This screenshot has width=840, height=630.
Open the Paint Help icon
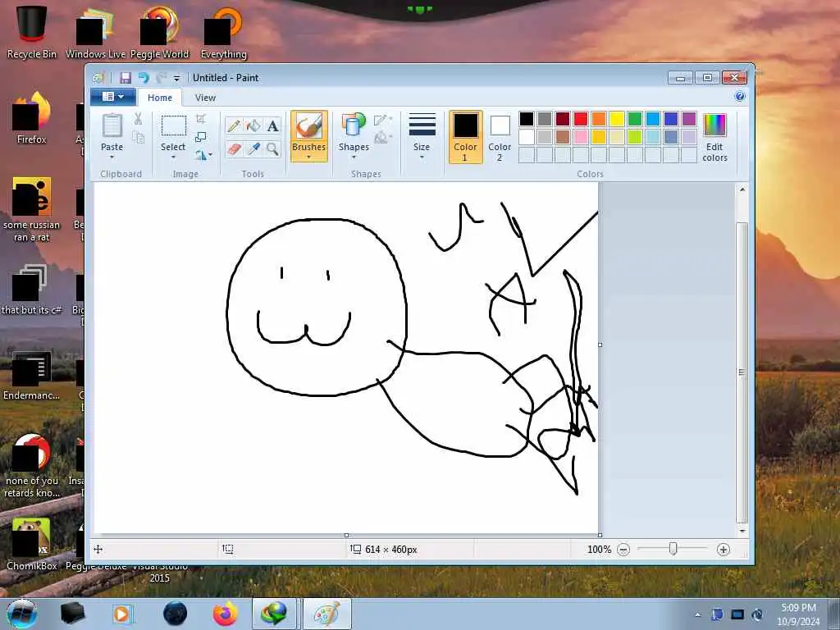(740, 97)
